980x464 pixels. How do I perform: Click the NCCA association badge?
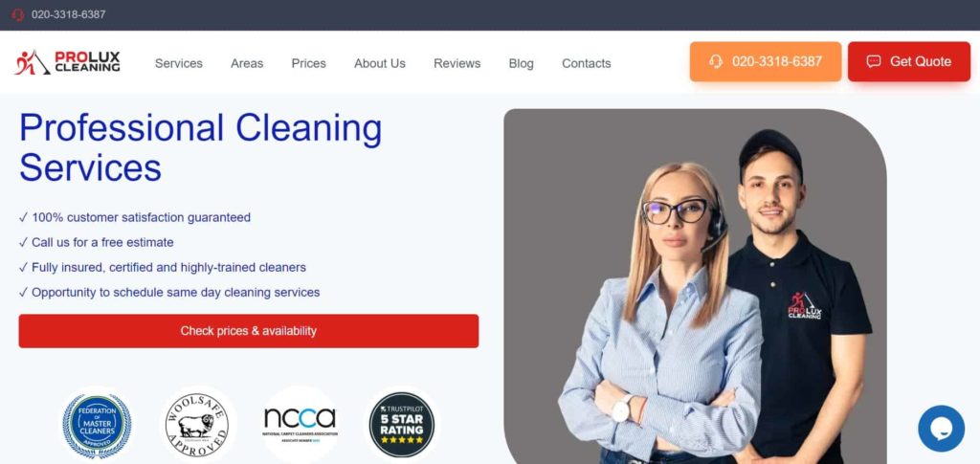[300, 424]
